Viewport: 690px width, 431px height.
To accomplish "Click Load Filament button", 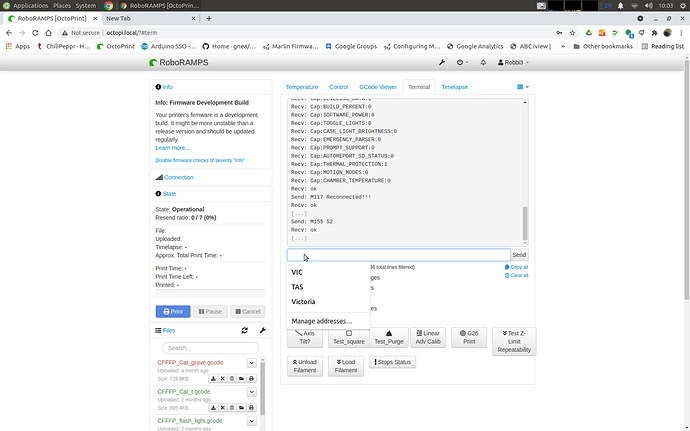I will pyautogui.click(x=346, y=366).
